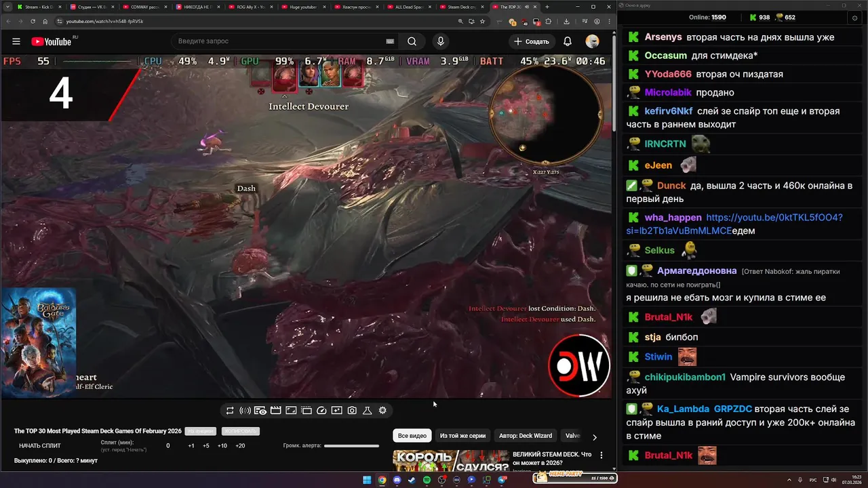Click the YouTube search magnifier button
The image size is (868, 488).
tap(412, 41)
